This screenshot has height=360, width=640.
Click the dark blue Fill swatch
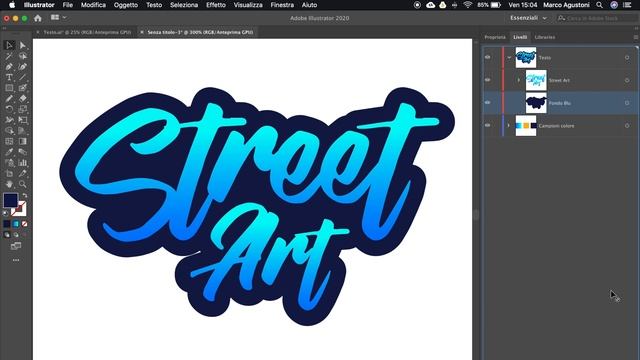(10, 200)
